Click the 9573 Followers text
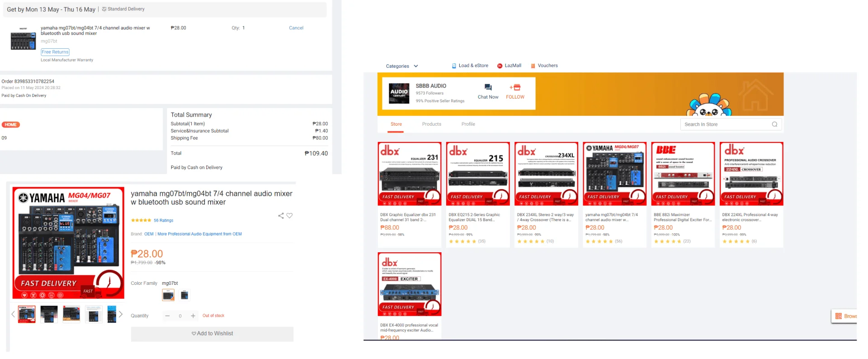 (x=429, y=93)
